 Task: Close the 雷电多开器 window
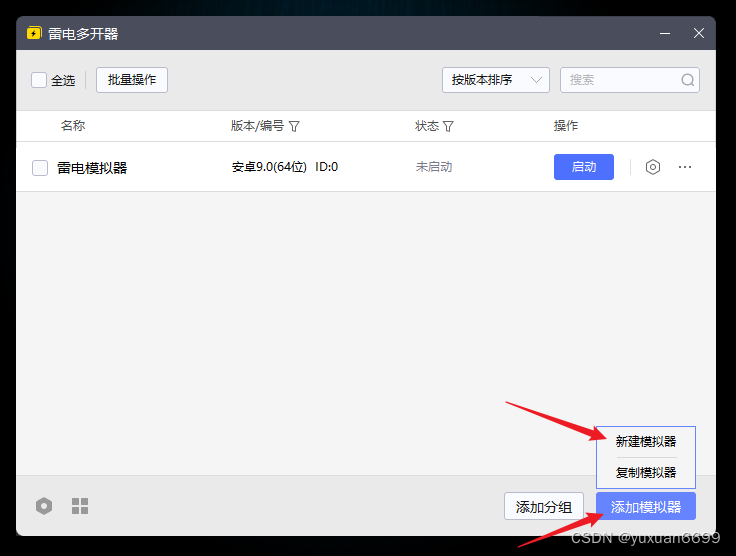698,33
